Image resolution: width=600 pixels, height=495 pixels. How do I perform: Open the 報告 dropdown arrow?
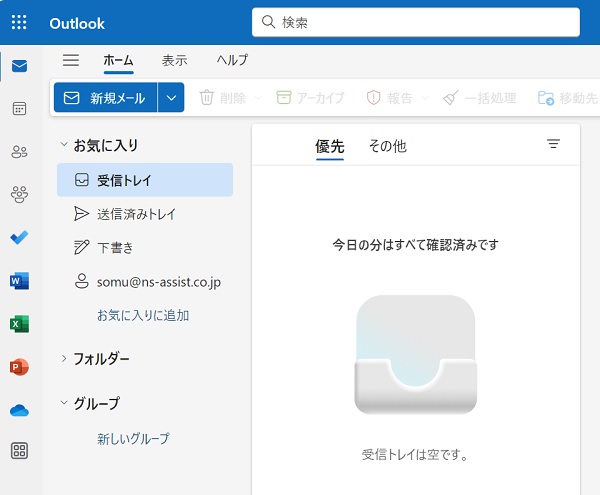[424, 98]
